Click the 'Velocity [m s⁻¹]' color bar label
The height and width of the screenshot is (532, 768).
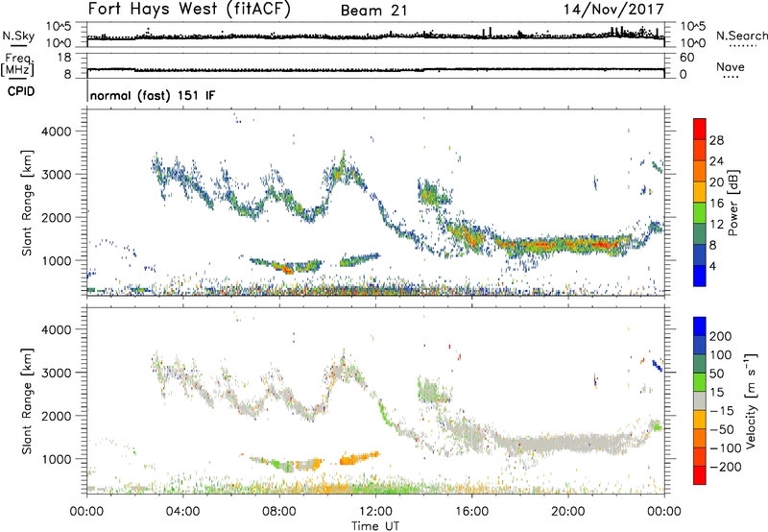[x=752, y=400]
